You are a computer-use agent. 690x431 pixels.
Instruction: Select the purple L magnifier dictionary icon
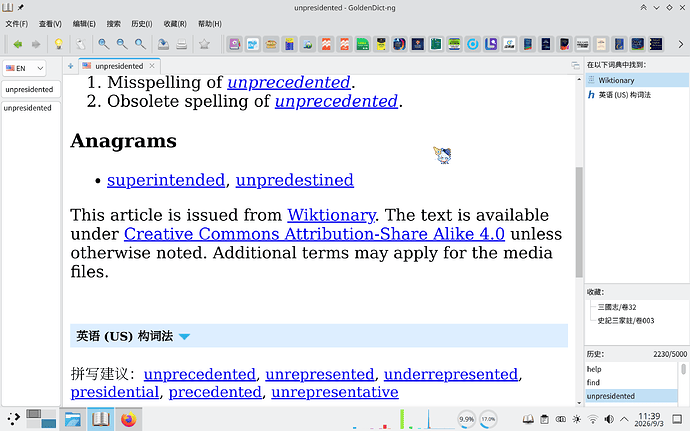point(491,44)
